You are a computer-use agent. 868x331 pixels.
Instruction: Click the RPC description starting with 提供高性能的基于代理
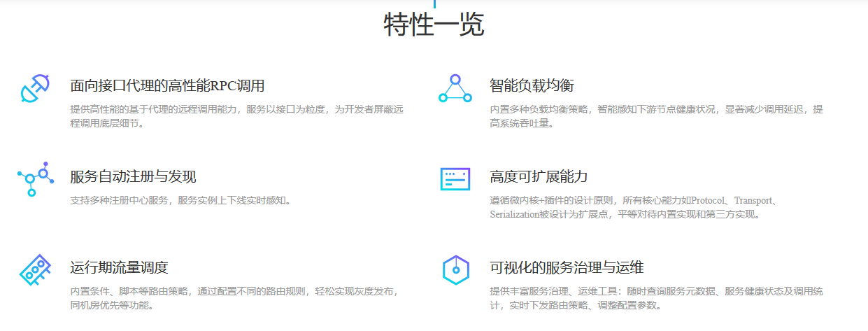click(236, 116)
